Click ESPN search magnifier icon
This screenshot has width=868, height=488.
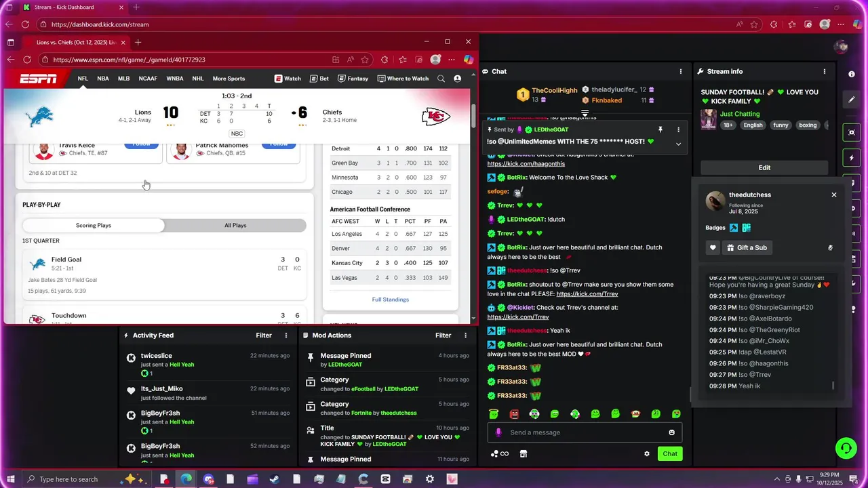tap(441, 79)
